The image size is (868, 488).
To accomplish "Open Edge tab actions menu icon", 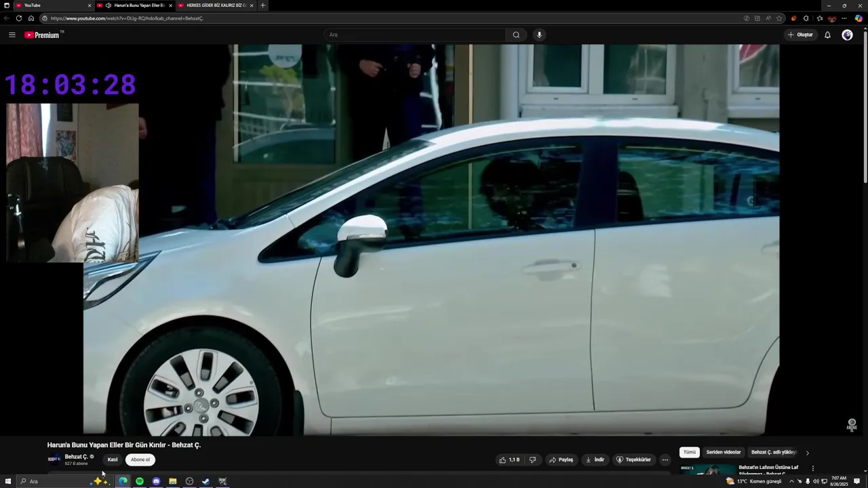I will click(x=7, y=5).
